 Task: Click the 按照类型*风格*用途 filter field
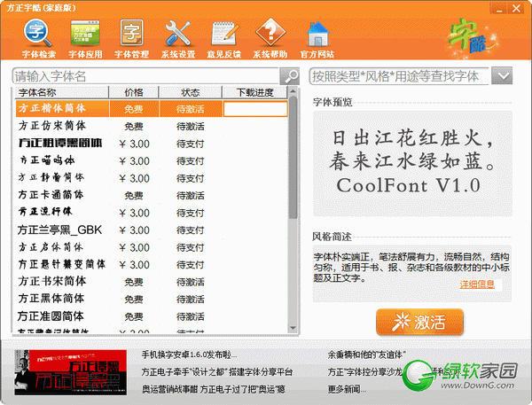pyautogui.click(x=399, y=76)
